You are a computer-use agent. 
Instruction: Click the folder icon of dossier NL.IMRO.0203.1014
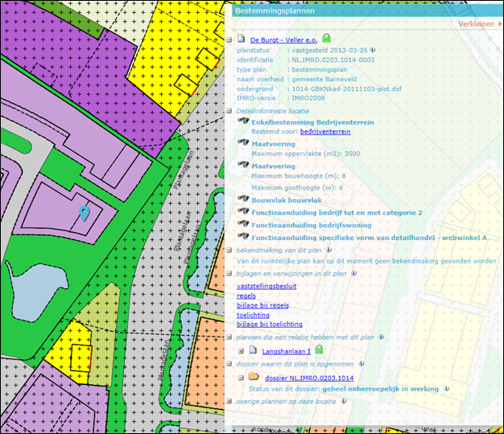(254, 377)
